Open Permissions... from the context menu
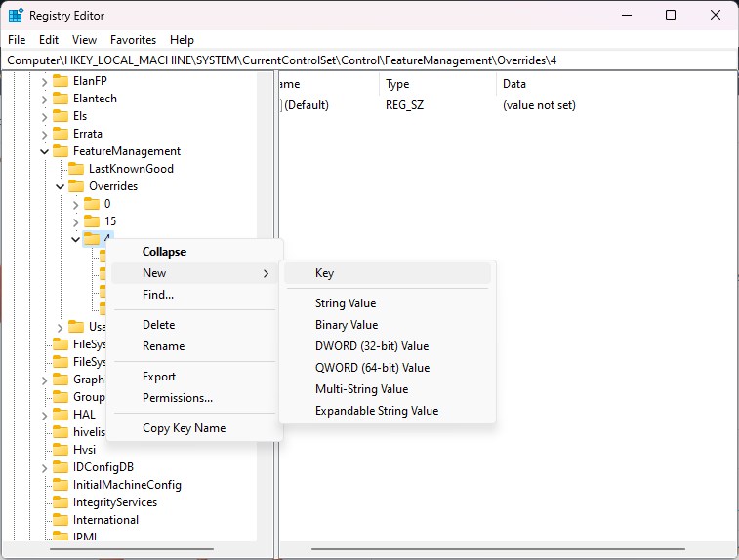The image size is (739, 560). pyautogui.click(x=194, y=398)
